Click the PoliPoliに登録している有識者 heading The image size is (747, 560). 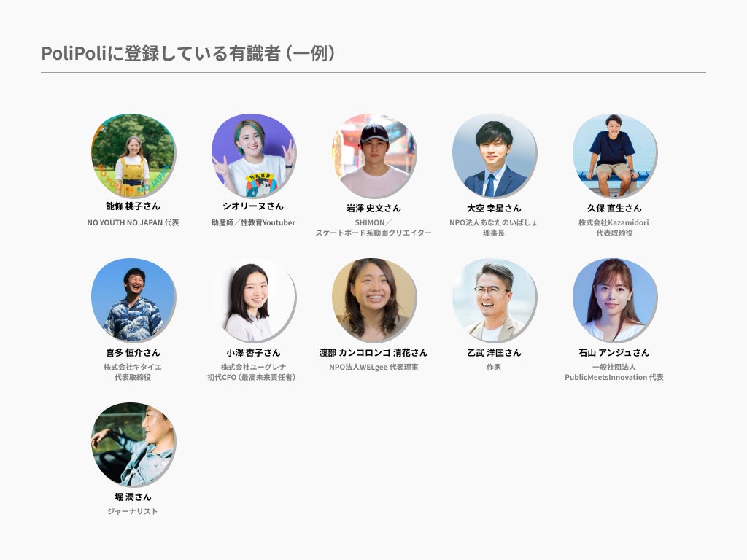coord(160,52)
